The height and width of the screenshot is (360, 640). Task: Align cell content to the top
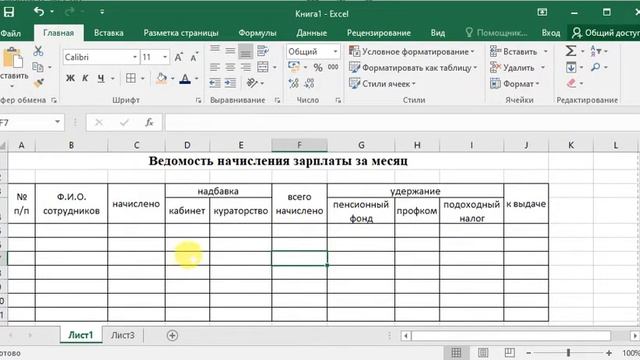pyautogui.click(x=215, y=51)
